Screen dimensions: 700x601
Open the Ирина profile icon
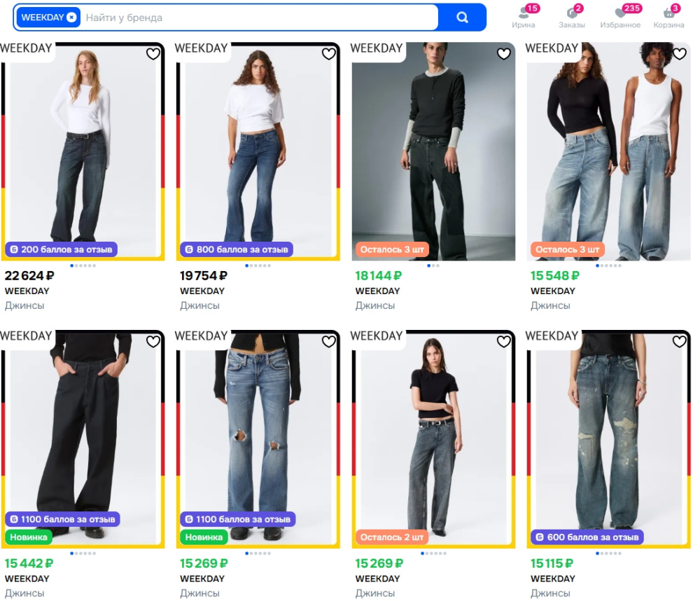[524, 17]
